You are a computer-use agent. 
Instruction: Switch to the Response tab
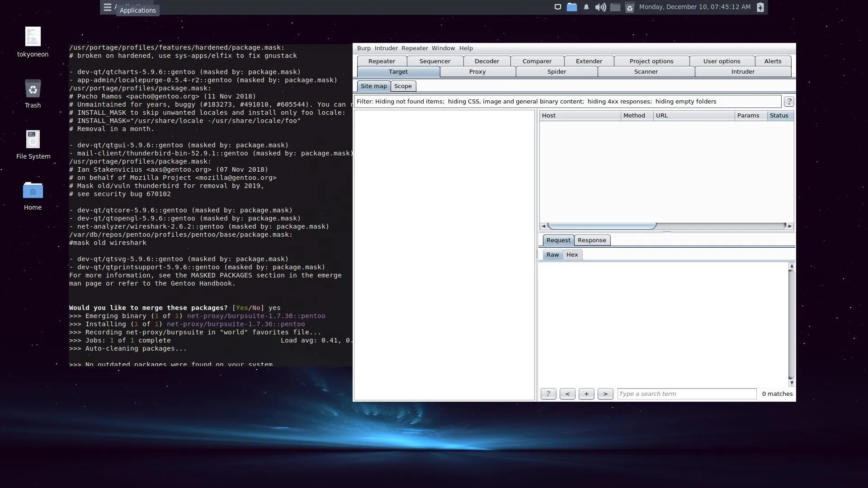click(x=592, y=240)
